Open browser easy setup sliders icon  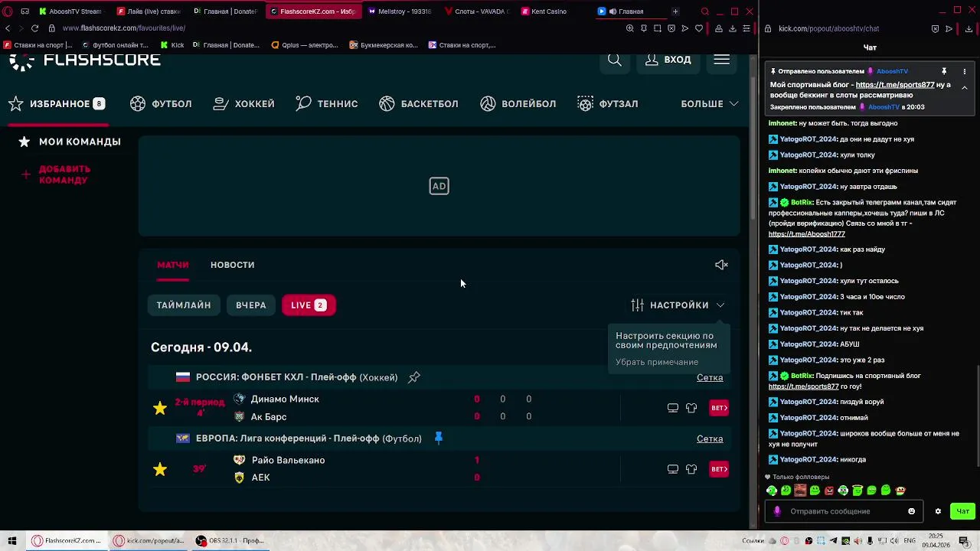click(x=746, y=28)
